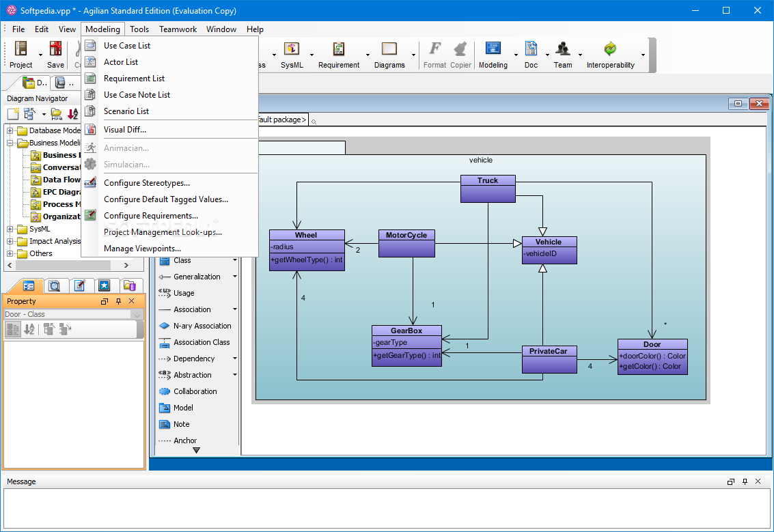Select the Collaboration tool in palette
Screen dimensions: 774x532
click(195, 391)
